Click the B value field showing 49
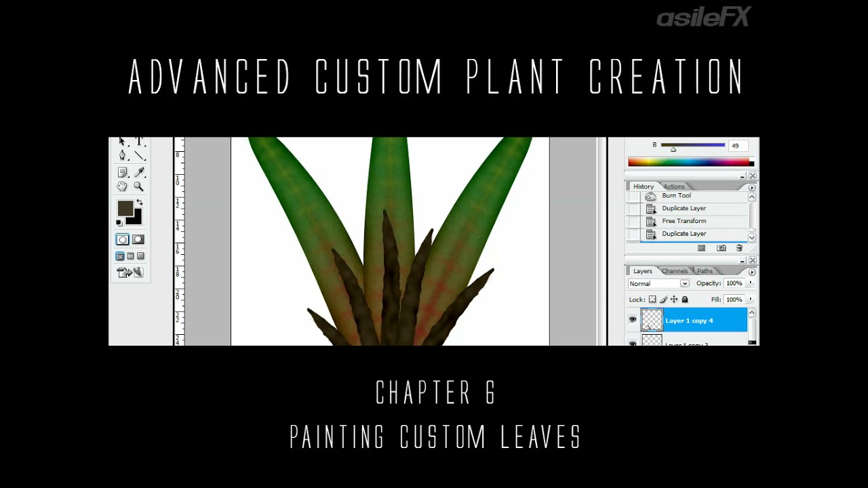 click(x=737, y=146)
